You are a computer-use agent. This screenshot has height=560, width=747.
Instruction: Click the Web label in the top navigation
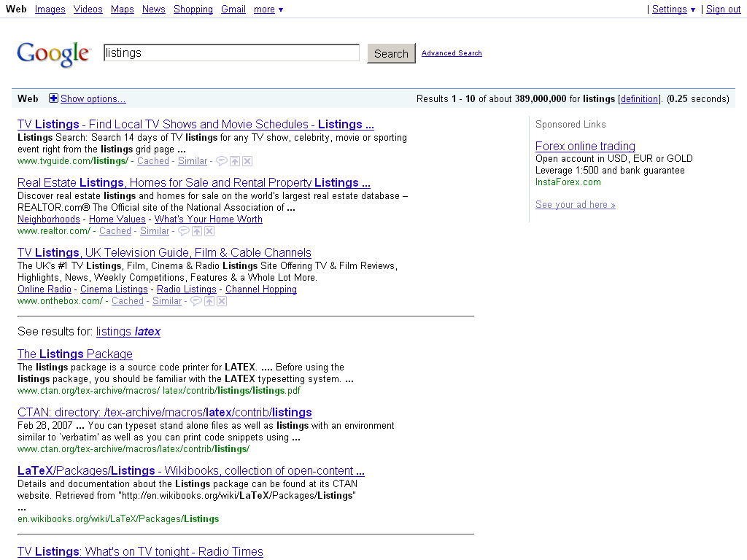click(16, 9)
